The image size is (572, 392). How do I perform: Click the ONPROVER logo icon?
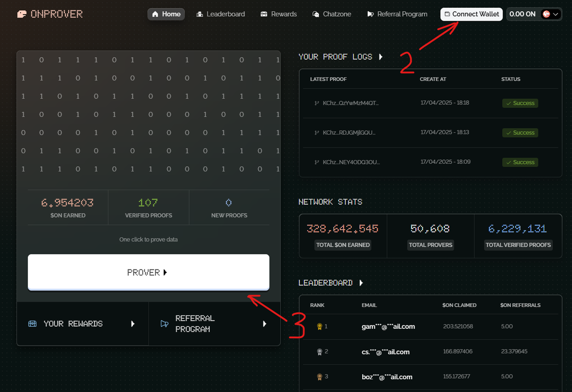pos(22,14)
